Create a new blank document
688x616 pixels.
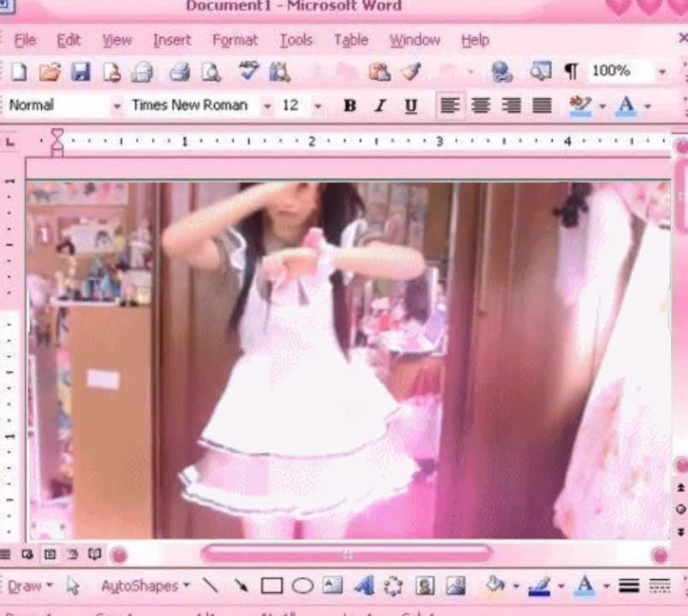pyautogui.click(x=20, y=73)
